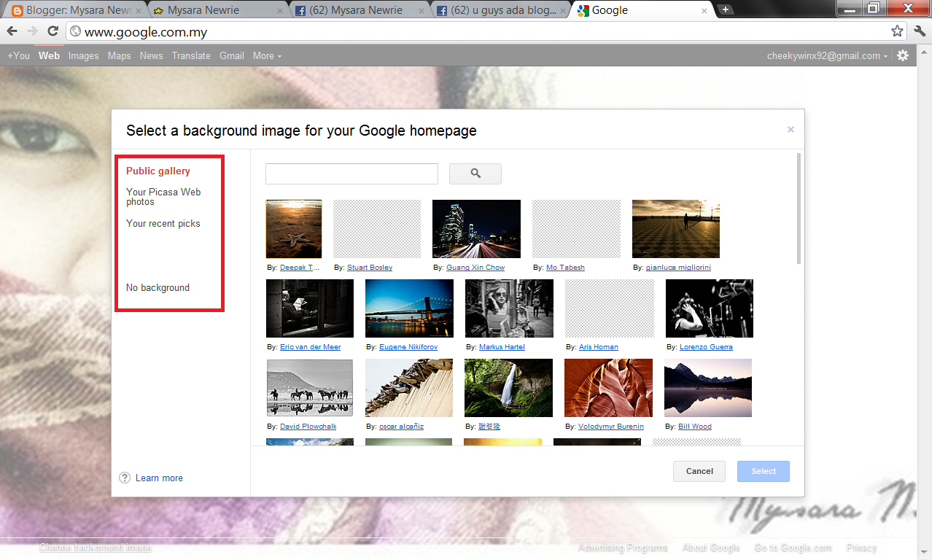Open the More menu in the Google bar
The image size is (948, 560).
click(x=267, y=55)
